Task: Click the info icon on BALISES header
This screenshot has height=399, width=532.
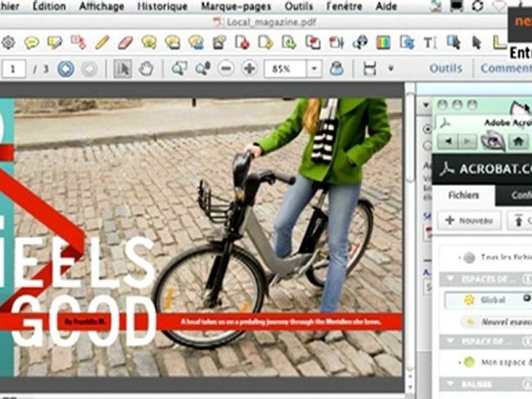Action: tap(528, 383)
